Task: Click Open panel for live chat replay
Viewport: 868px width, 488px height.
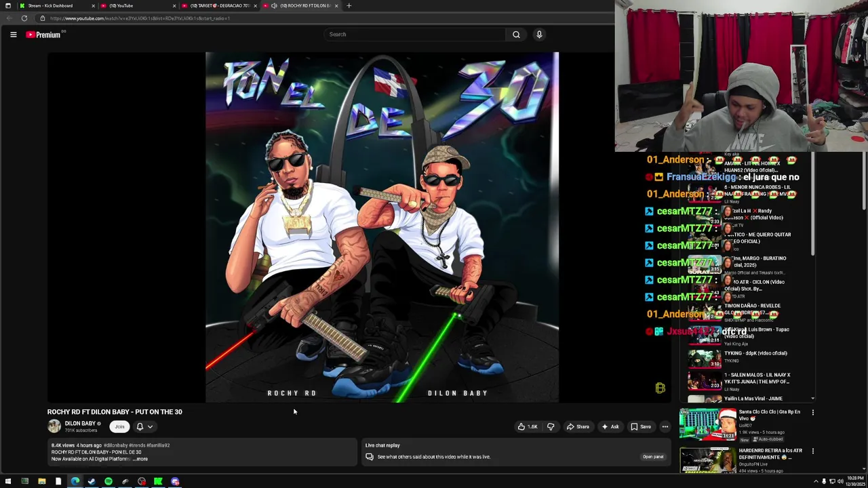Action: pos(653,457)
